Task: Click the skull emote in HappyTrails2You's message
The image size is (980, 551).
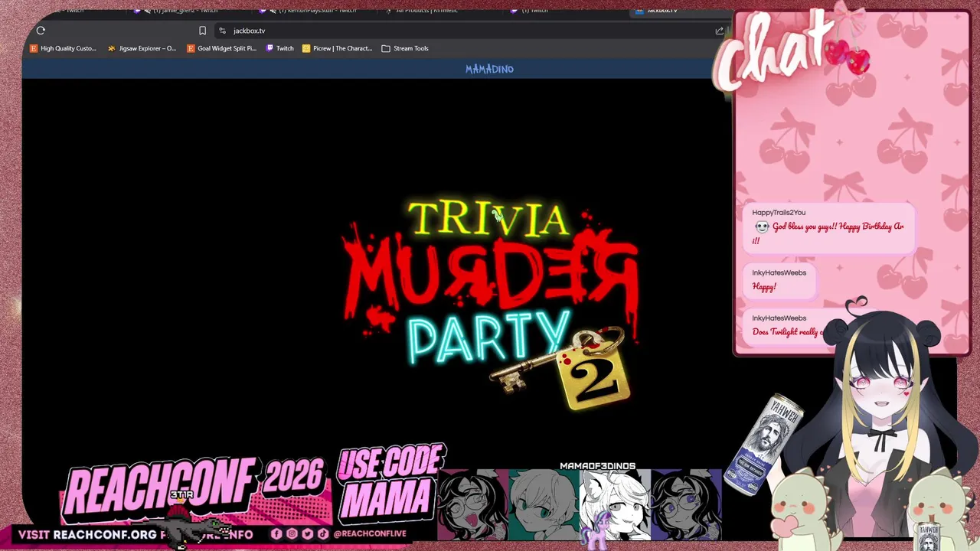Action: click(761, 227)
